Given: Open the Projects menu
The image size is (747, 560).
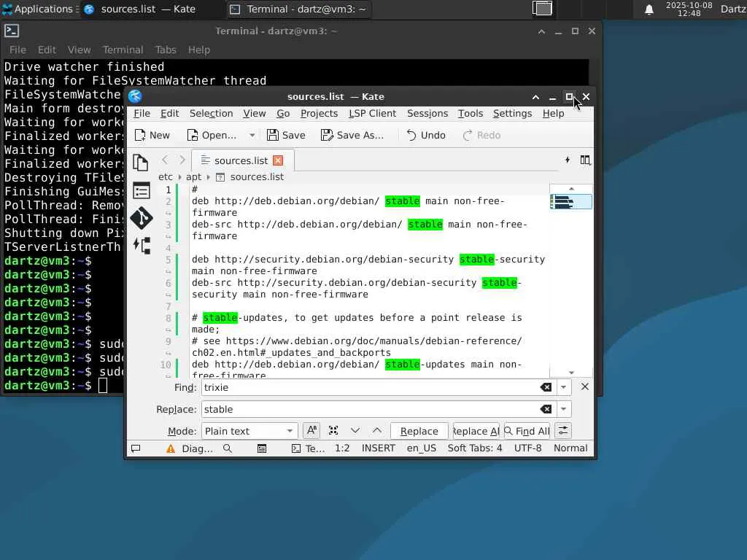Looking at the screenshot, I should click(319, 113).
